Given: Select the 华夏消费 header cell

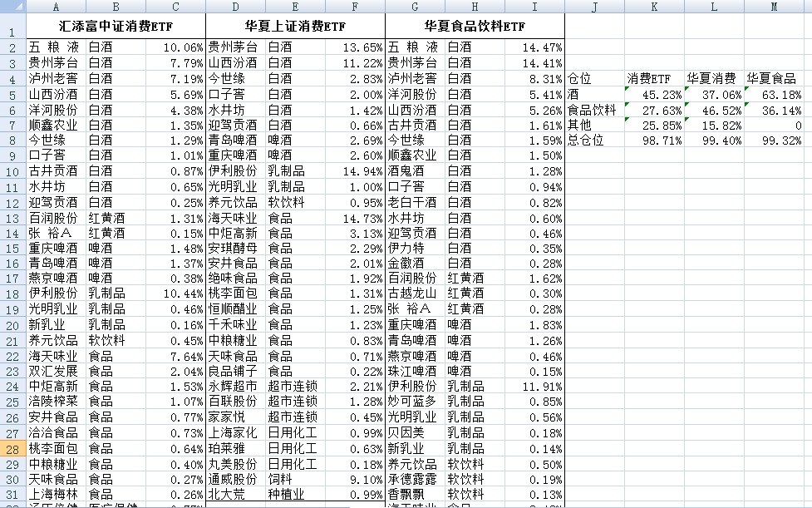Looking at the screenshot, I should [715, 79].
